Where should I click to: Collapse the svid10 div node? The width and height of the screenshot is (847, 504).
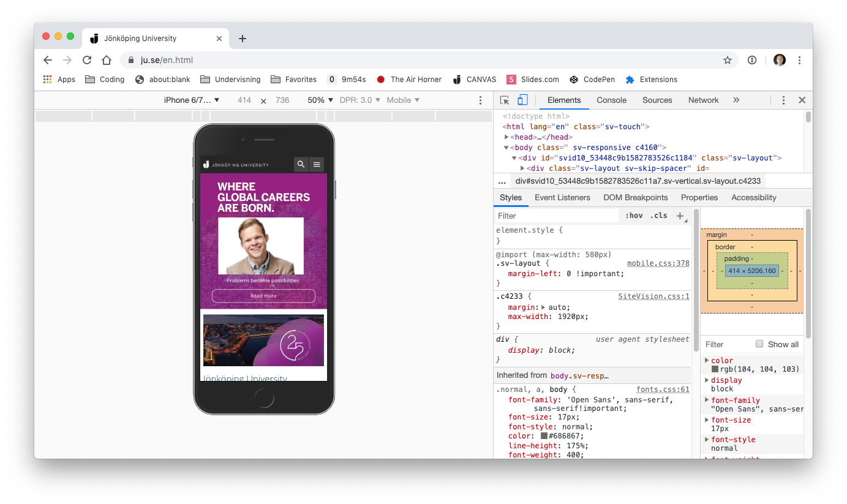(x=514, y=158)
